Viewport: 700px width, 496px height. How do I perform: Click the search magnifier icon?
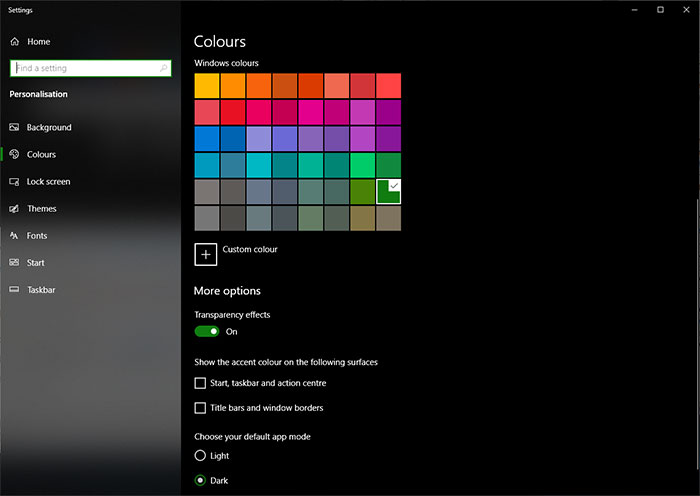pos(163,68)
